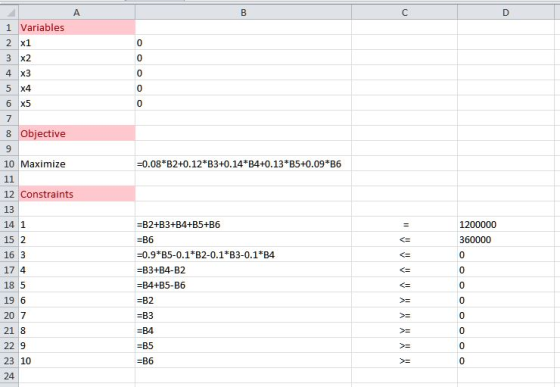Select the cell containing 360000
This screenshot has width=560, height=387.
(506, 240)
